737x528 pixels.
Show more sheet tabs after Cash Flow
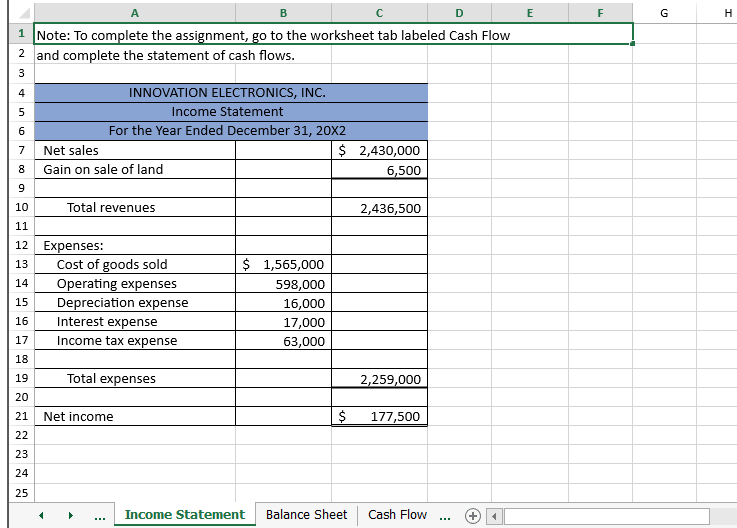(444, 517)
